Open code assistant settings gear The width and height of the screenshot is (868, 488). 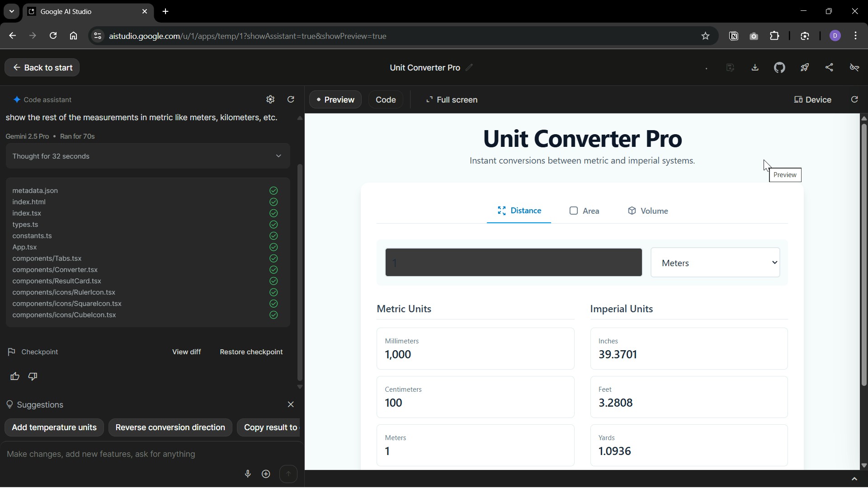[x=270, y=99]
